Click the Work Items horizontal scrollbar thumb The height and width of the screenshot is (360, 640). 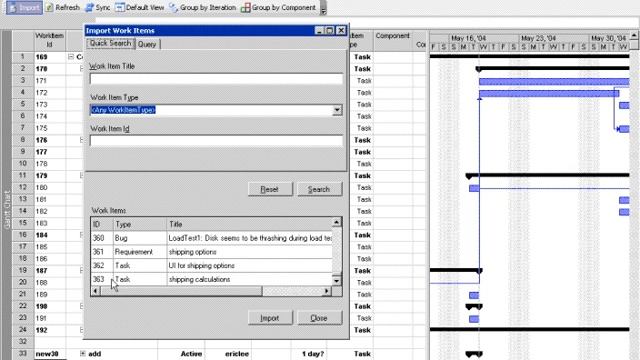click(181, 291)
